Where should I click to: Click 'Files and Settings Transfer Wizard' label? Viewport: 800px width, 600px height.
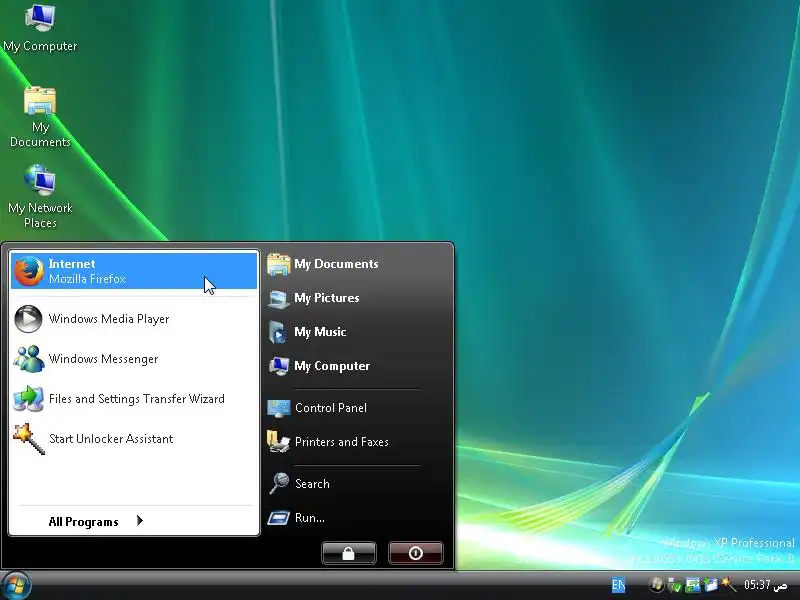click(136, 398)
